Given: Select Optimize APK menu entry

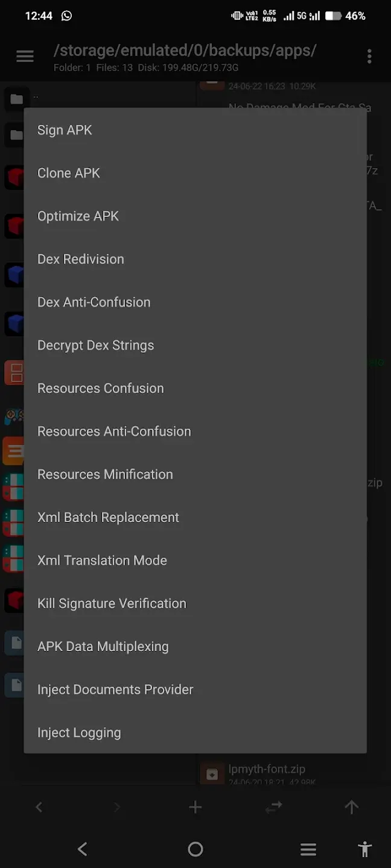Looking at the screenshot, I should pyautogui.click(x=78, y=216).
